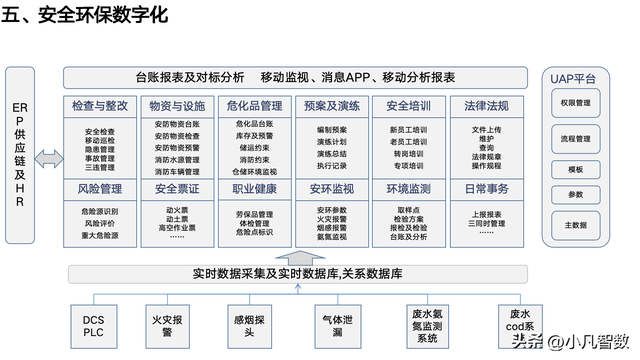Select the 环境监测 module header
Screen dimensions: 640x360
coord(409,189)
